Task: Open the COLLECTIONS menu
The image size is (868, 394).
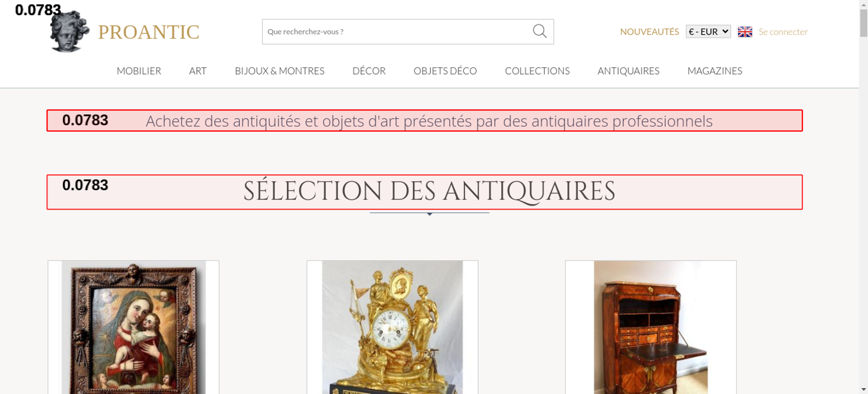Action: [537, 71]
